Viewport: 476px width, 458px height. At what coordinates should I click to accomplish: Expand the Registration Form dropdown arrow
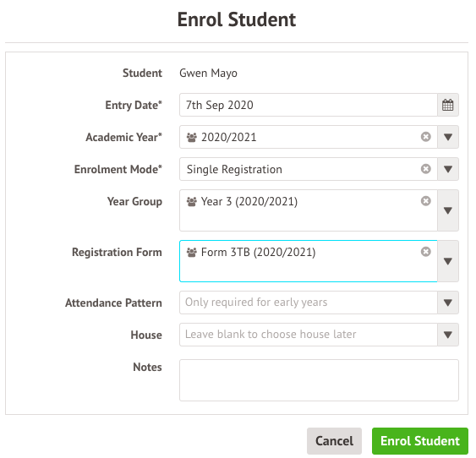click(x=448, y=261)
